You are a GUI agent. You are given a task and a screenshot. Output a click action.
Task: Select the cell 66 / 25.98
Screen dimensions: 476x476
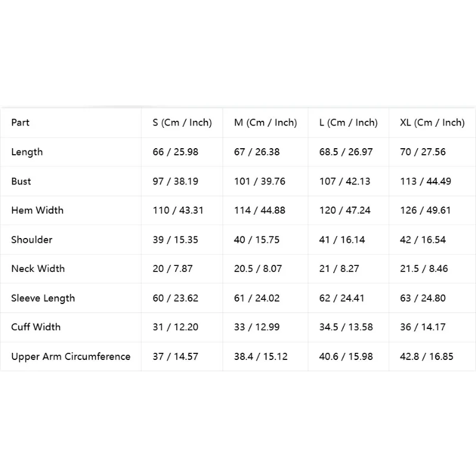[176, 152]
